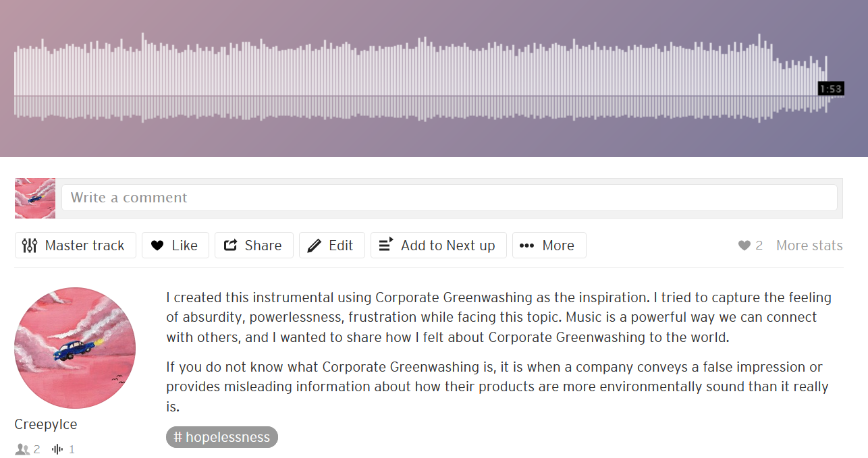Click the followers icon under CreepyIce

coord(22,449)
